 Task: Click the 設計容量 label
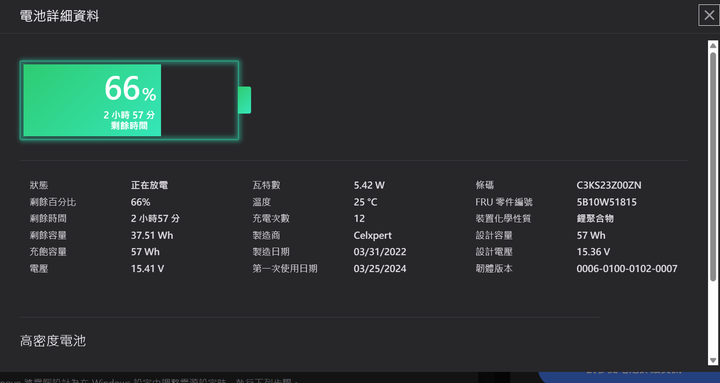click(x=494, y=236)
